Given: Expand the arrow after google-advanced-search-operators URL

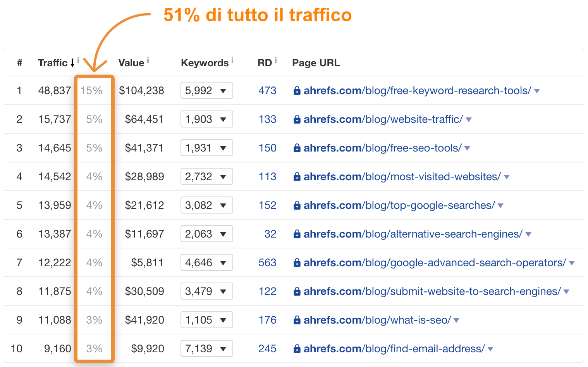Looking at the screenshot, I should coord(572,263).
